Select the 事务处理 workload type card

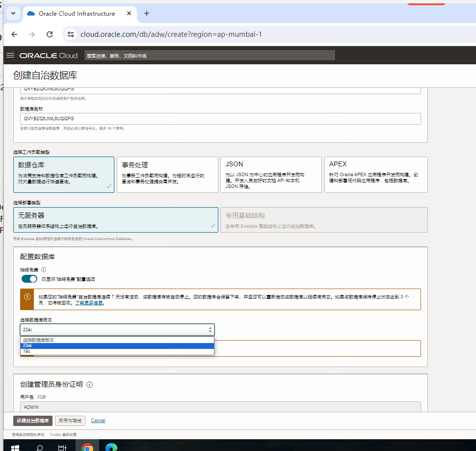click(167, 175)
